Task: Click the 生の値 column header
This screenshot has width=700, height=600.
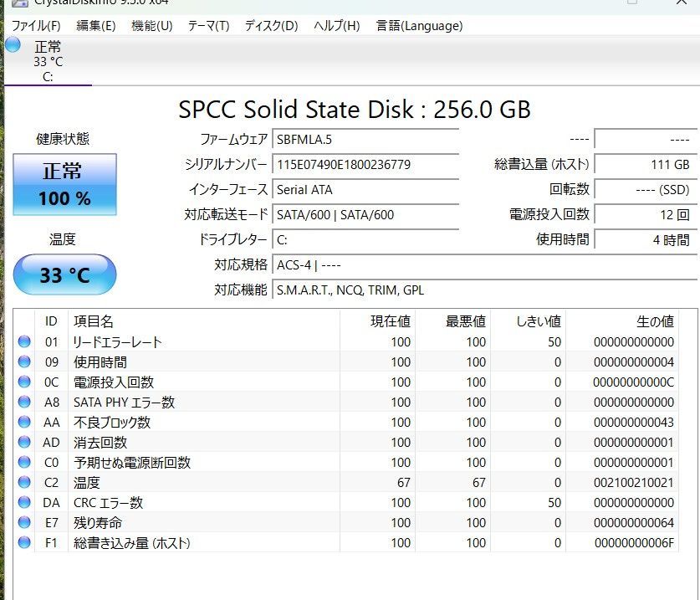Action: tap(622, 321)
